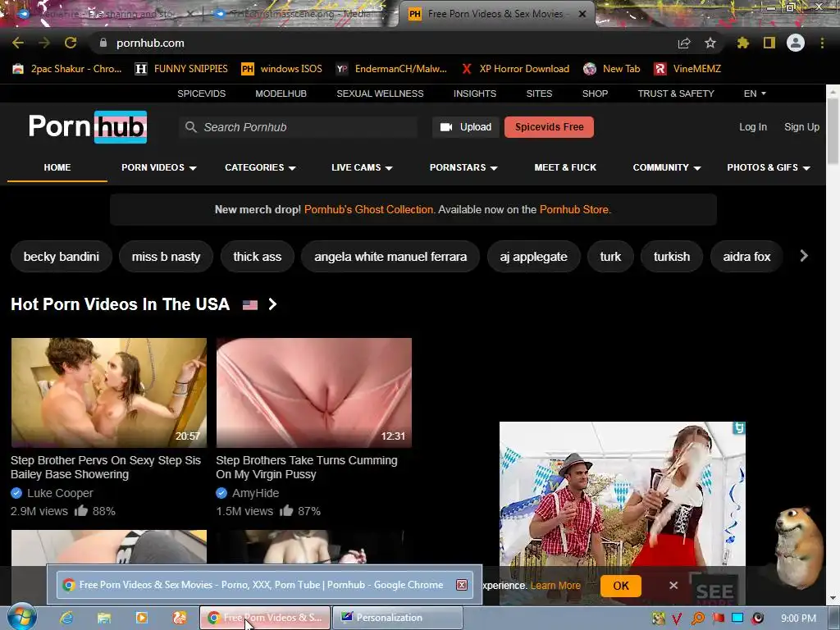Screen dimensions: 840x630
Task: Click the page vertical scrollbar thumb
Action: tap(833, 131)
